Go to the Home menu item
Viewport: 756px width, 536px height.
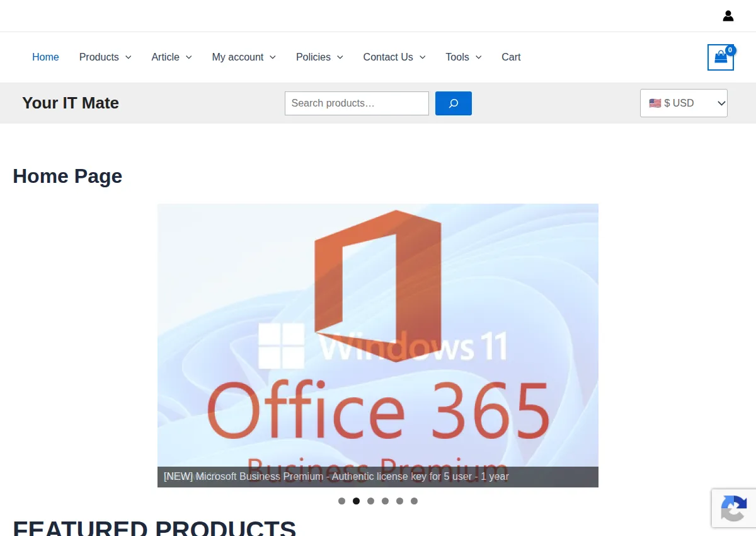coord(45,57)
